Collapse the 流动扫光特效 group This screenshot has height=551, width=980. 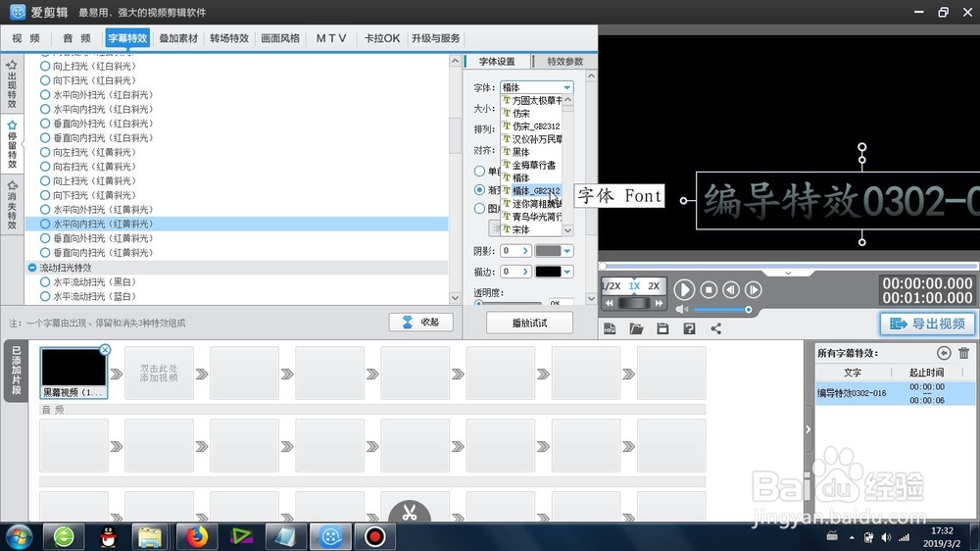[x=32, y=268]
